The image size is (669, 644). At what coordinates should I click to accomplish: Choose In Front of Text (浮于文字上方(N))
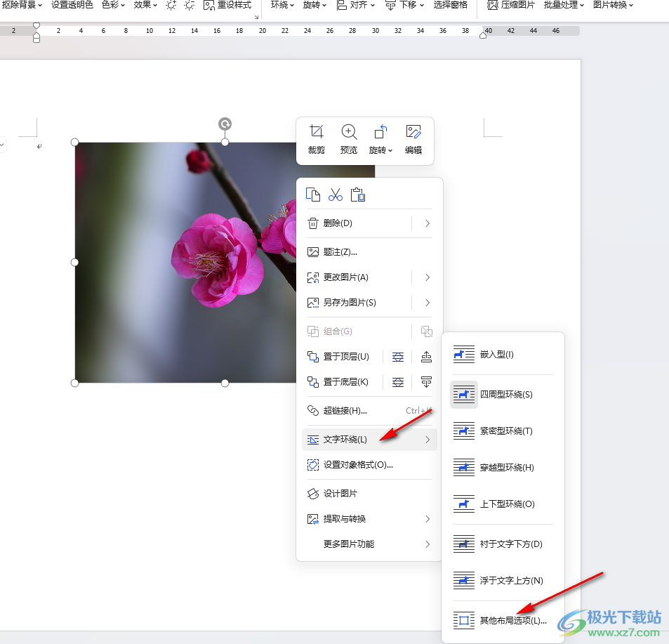[x=503, y=580]
